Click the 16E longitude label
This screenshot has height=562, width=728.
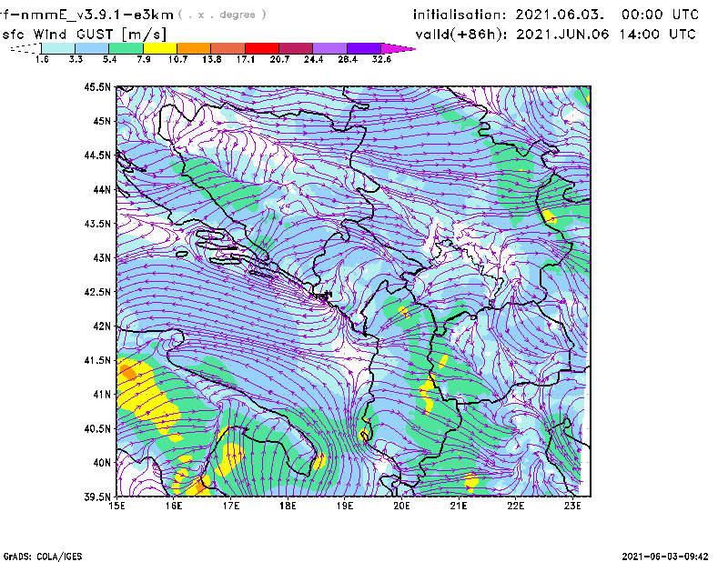tap(174, 506)
